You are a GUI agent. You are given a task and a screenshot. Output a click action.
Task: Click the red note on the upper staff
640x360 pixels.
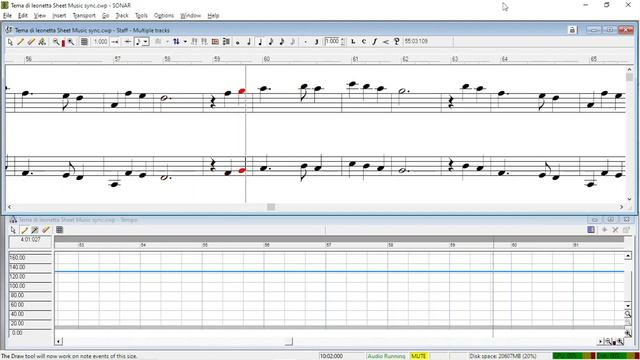[x=242, y=91]
